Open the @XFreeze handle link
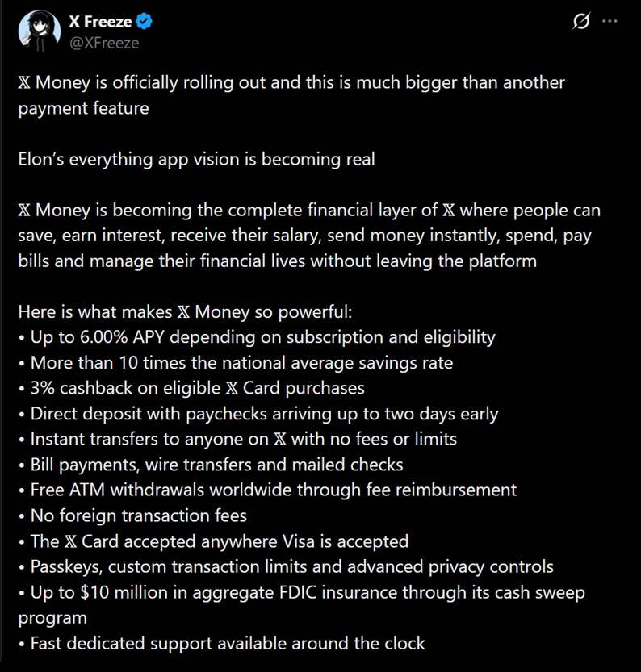This screenshot has width=641, height=672. click(104, 43)
